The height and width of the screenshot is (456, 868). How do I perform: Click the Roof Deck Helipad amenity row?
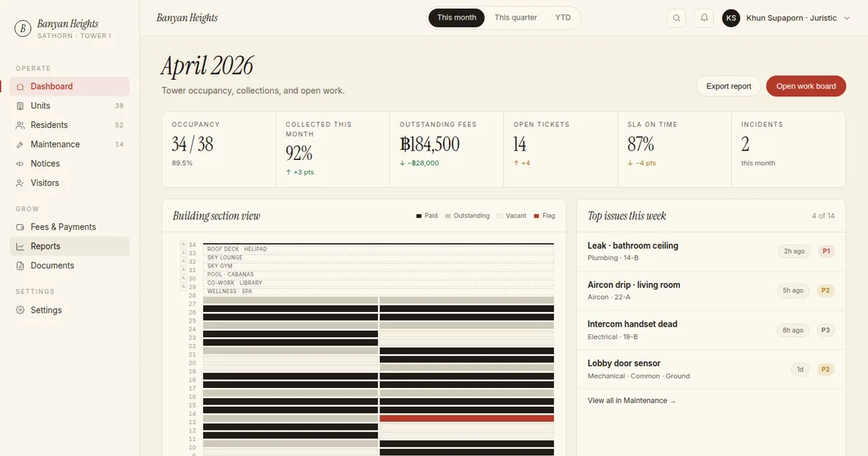point(378,249)
